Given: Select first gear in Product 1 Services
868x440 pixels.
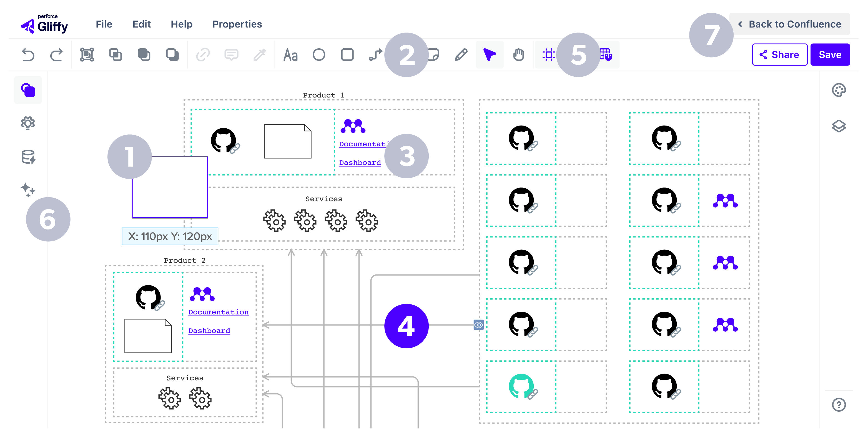Looking at the screenshot, I should tap(274, 221).
